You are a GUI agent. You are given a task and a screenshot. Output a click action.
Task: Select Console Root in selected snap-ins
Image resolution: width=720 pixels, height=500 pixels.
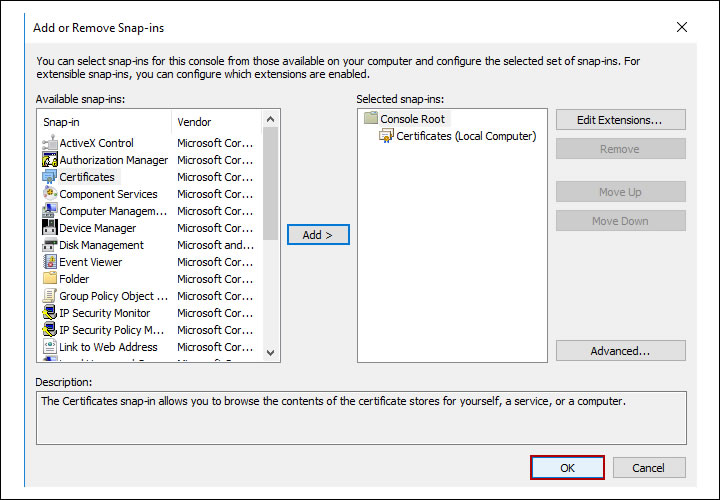tap(412, 119)
